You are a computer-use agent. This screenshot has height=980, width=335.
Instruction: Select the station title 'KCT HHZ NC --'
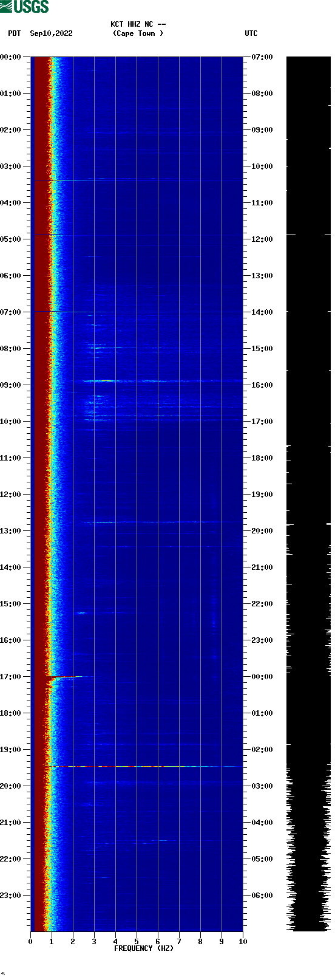pyautogui.click(x=138, y=24)
